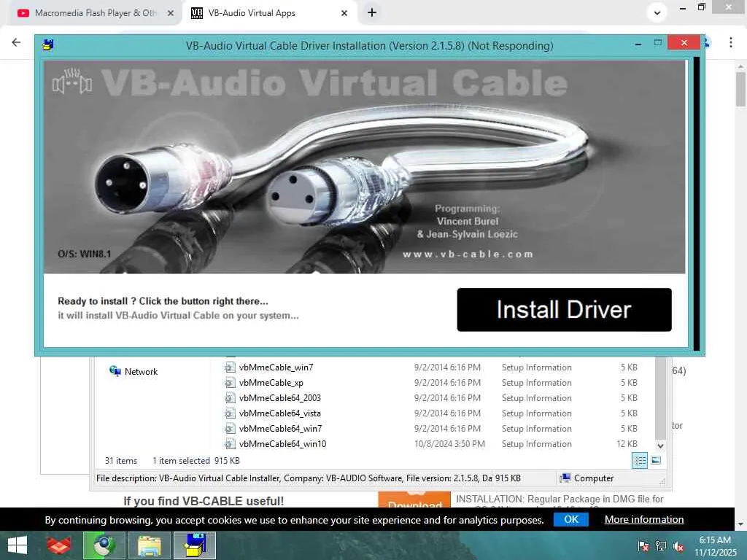Click the browser page vertical scrollbar thumb
Image resolution: width=747 pixels, height=560 pixels.
point(740,89)
